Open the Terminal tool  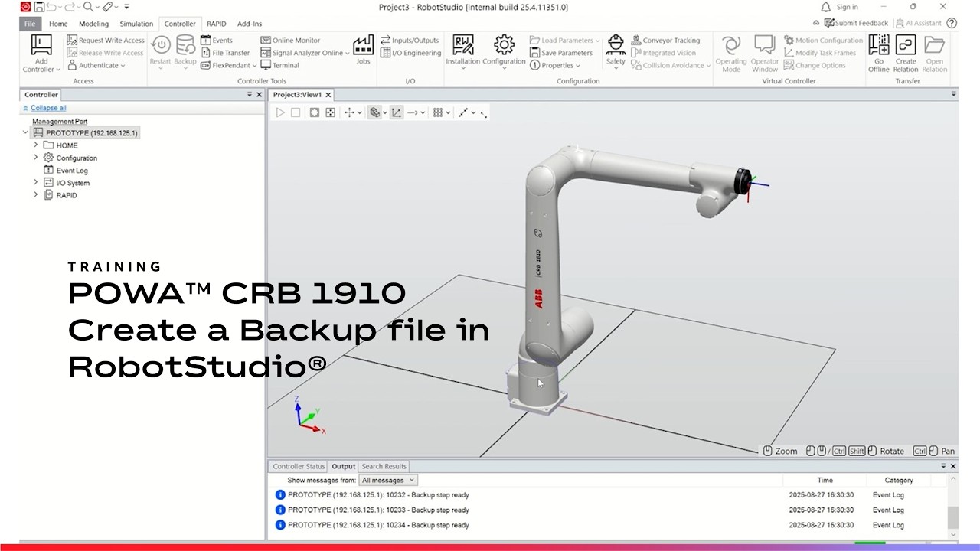pyautogui.click(x=280, y=65)
